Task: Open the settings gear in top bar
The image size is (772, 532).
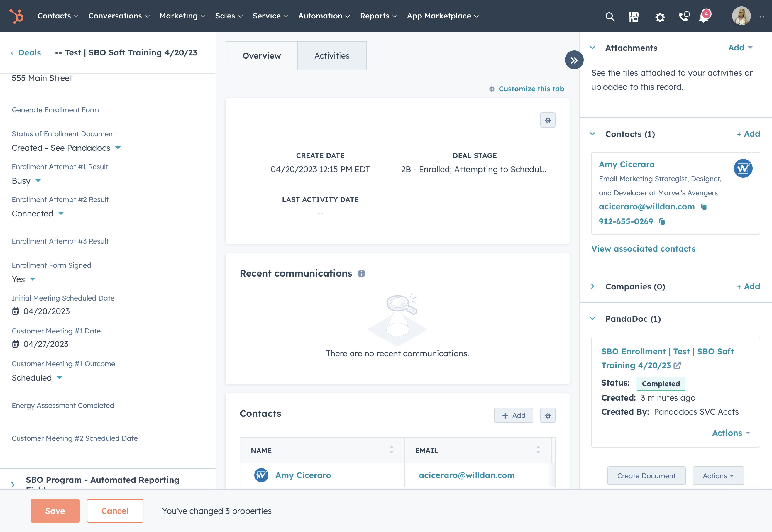Action: pos(660,17)
